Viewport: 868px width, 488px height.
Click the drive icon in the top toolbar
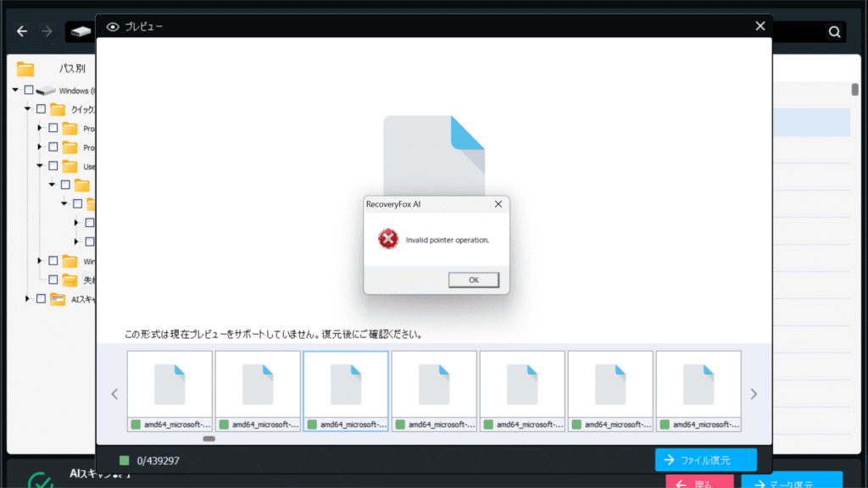point(81,31)
